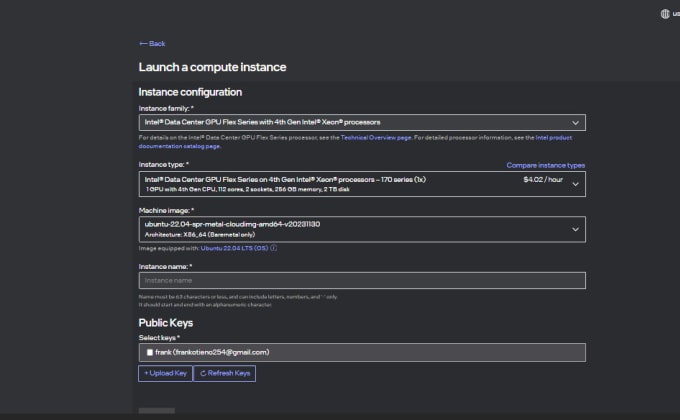680x420 pixels.
Task: Click the Public Keys heading
Action: click(166, 323)
